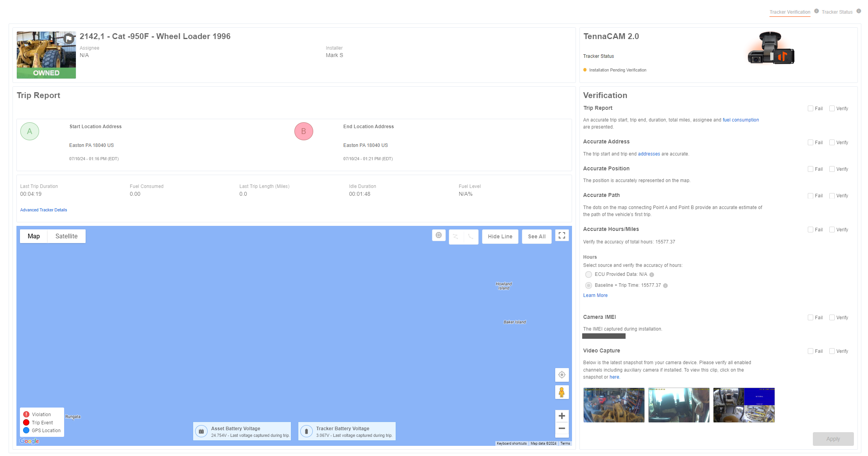
Task: Center map on my location
Action: 562,375
